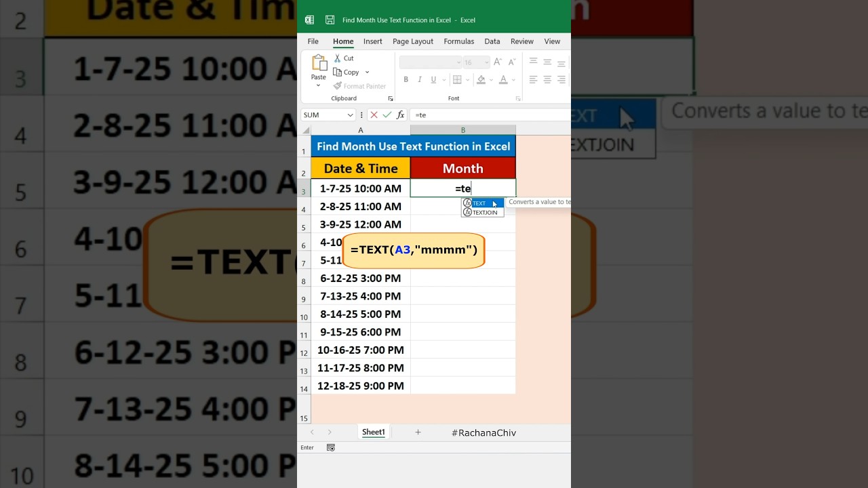Screen dimensions: 868x488
Task: Click next sheet navigation arrow
Action: pos(330,432)
